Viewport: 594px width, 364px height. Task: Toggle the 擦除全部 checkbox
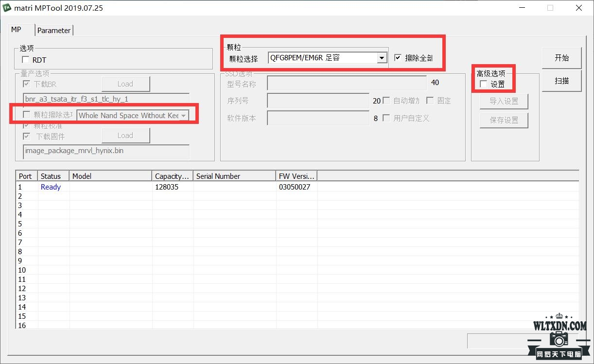click(x=398, y=58)
